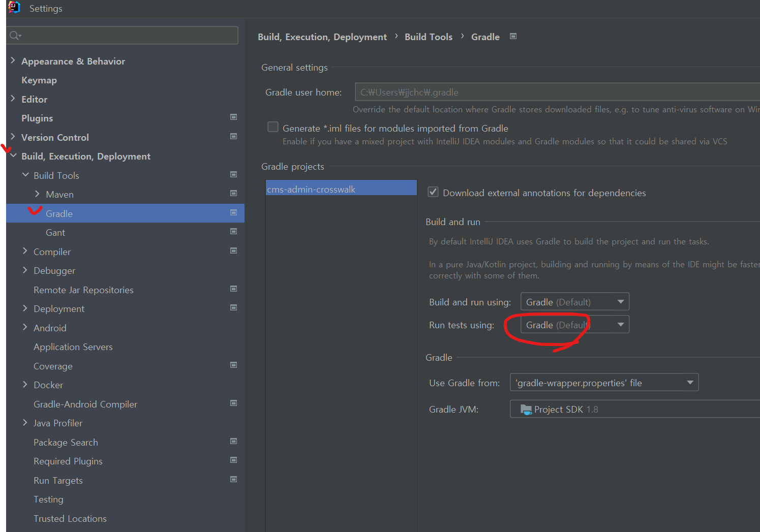Image resolution: width=760 pixels, height=532 pixels.
Task: Open the Gradle JVM Project SDK dropdown
Action: (635, 409)
